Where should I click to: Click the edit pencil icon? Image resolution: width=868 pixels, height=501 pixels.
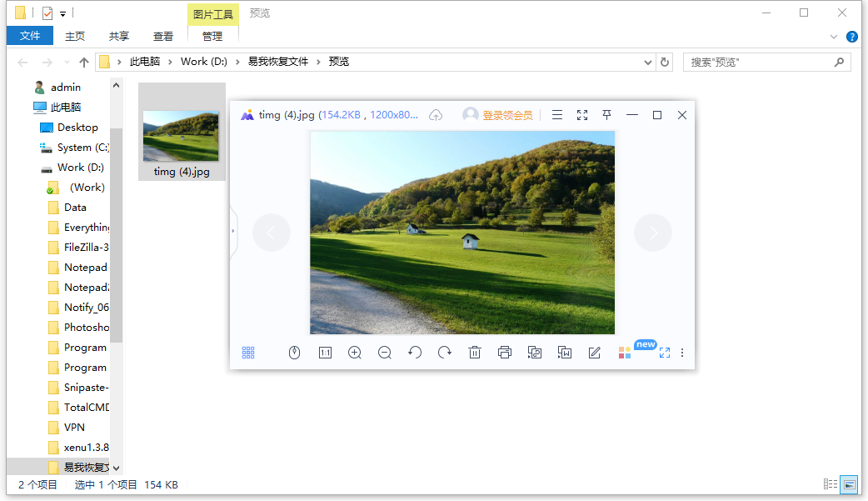tap(595, 353)
